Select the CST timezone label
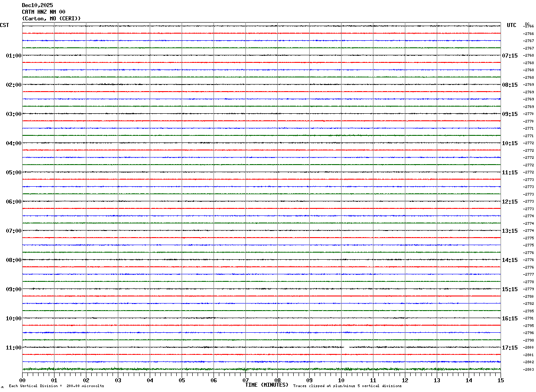 point(4,25)
